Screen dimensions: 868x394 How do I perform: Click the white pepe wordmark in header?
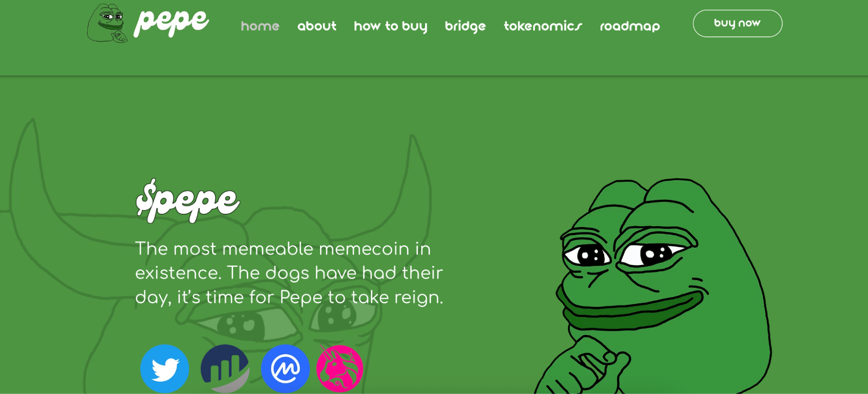[171, 22]
